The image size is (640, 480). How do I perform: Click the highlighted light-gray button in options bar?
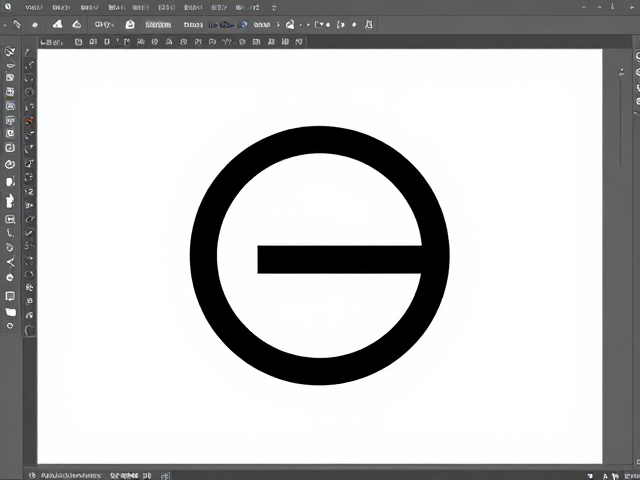click(x=158, y=25)
